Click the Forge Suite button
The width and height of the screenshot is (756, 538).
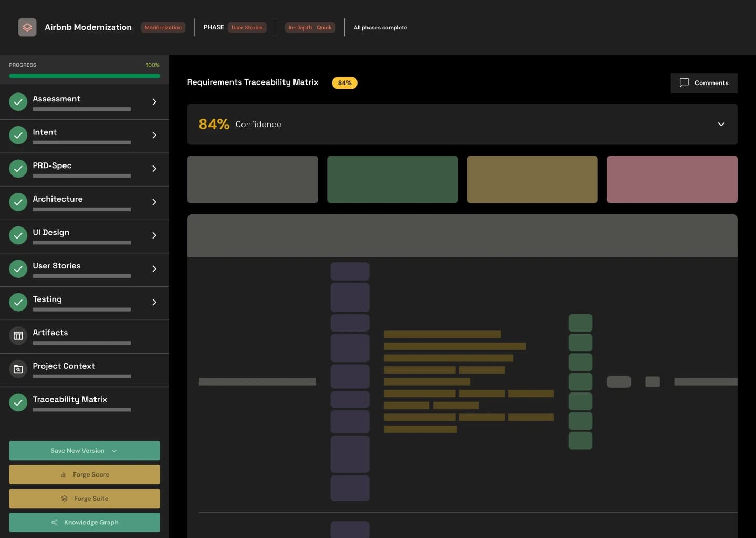85,499
